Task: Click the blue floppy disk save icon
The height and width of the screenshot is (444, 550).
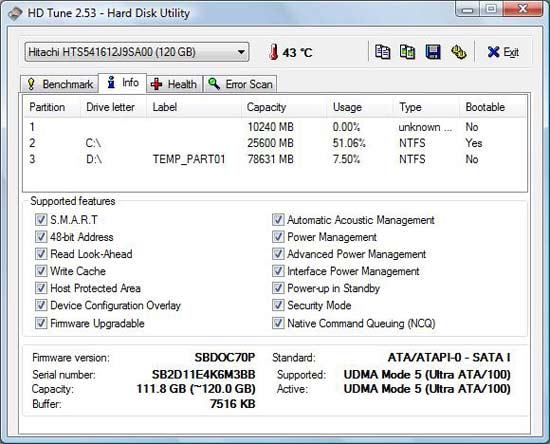Action: click(433, 52)
